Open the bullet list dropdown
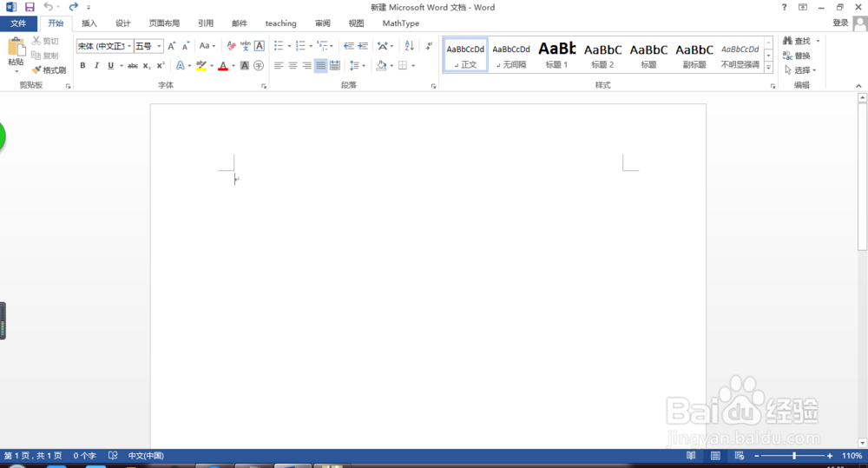 click(289, 46)
